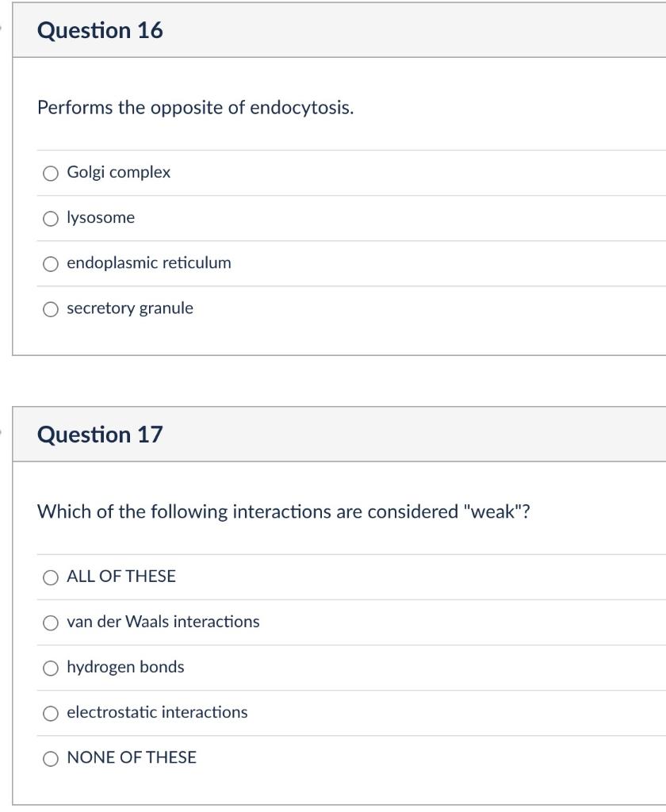Choose the lysosome radio button

click(x=51, y=218)
